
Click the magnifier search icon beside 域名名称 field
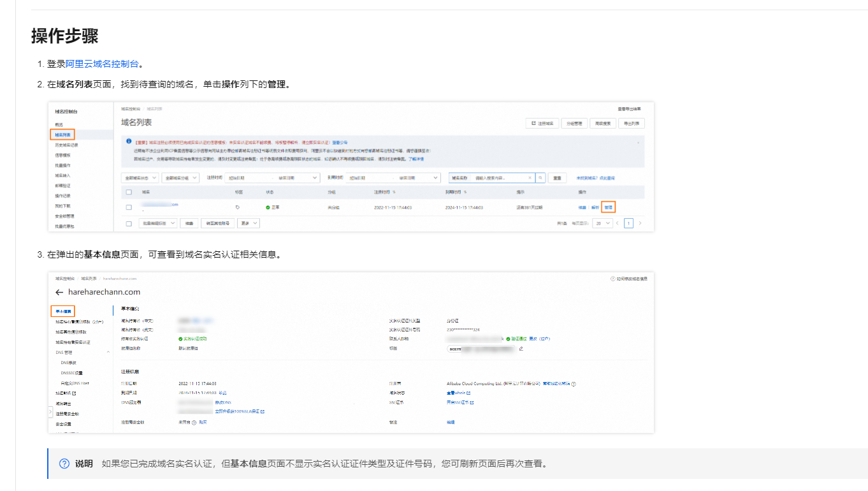[x=540, y=178]
